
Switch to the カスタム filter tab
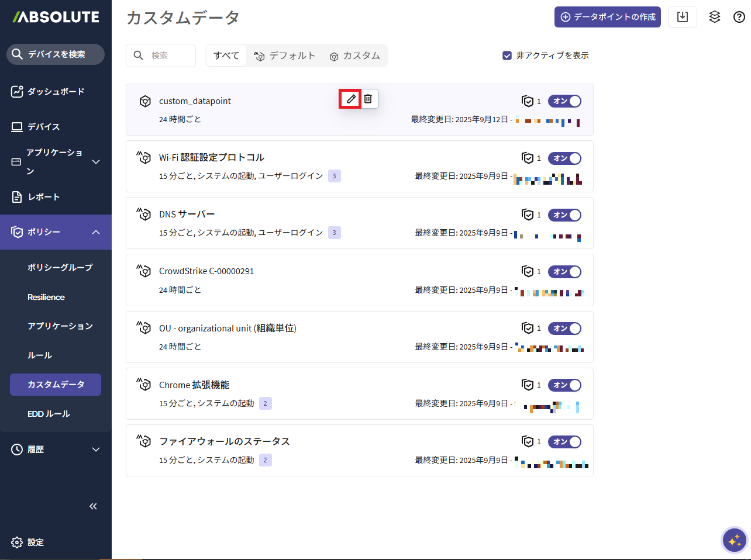click(x=355, y=56)
